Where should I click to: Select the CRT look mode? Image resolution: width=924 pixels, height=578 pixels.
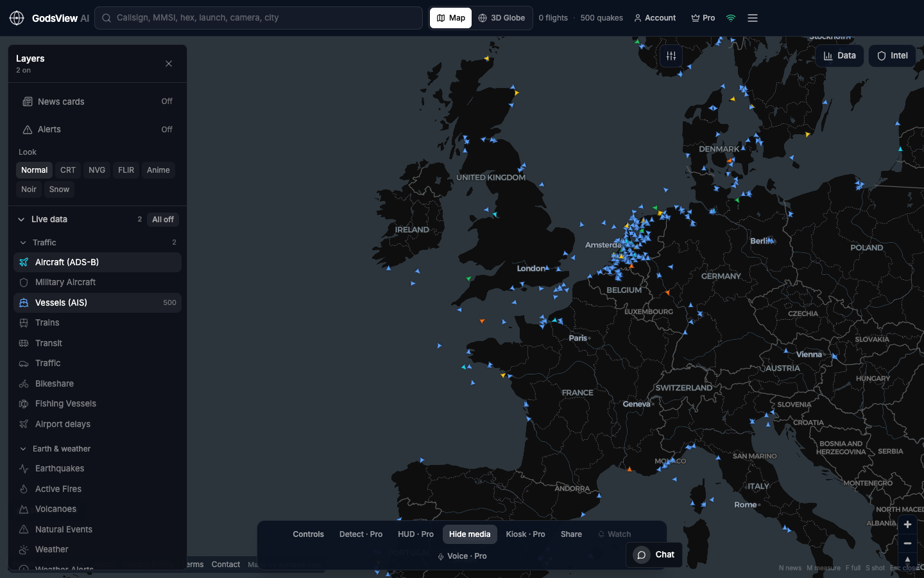(x=68, y=170)
